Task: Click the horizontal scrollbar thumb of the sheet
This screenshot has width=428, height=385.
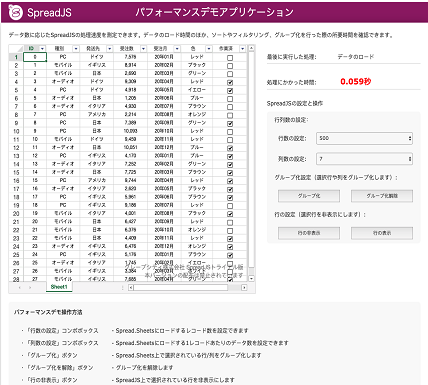Action: point(181,287)
